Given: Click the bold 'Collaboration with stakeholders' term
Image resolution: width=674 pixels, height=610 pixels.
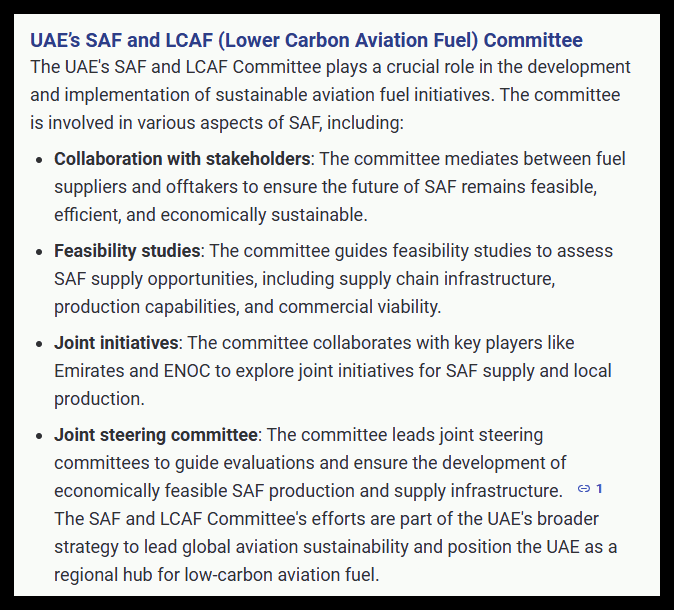Looking at the screenshot, I should pos(182,159).
